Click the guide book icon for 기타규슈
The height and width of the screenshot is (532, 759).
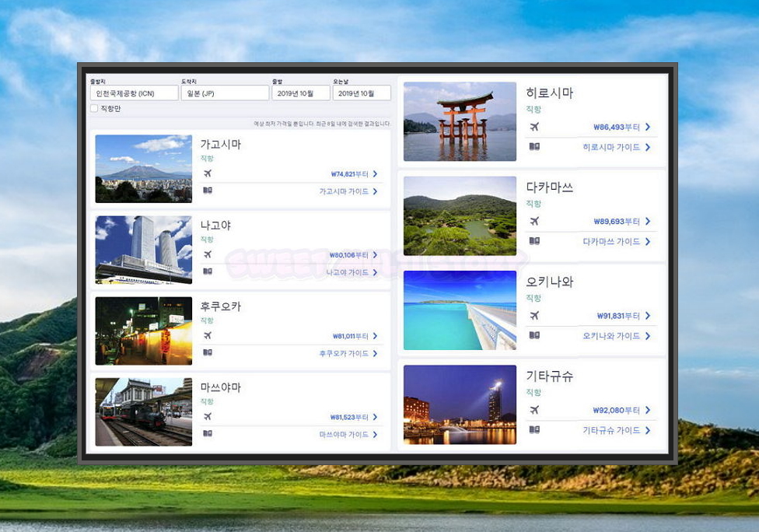pyautogui.click(x=534, y=429)
